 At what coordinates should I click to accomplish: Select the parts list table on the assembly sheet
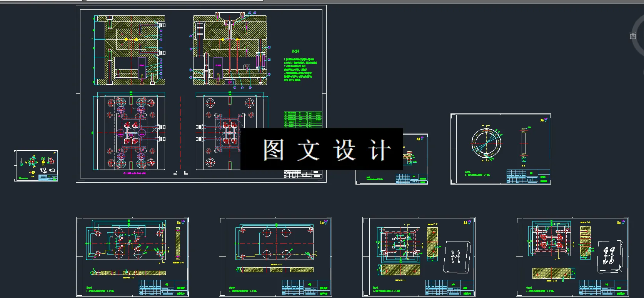303,119
